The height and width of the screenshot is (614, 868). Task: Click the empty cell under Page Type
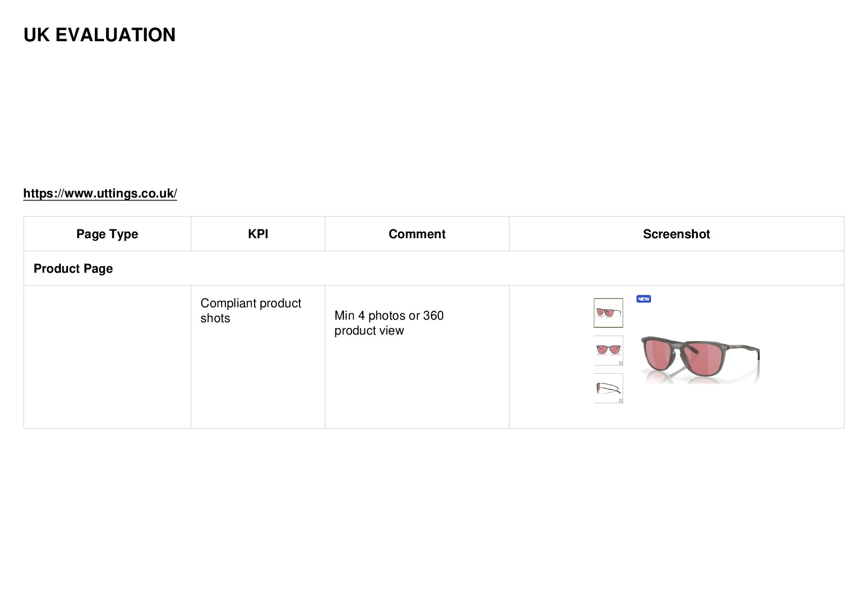[107, 357]
